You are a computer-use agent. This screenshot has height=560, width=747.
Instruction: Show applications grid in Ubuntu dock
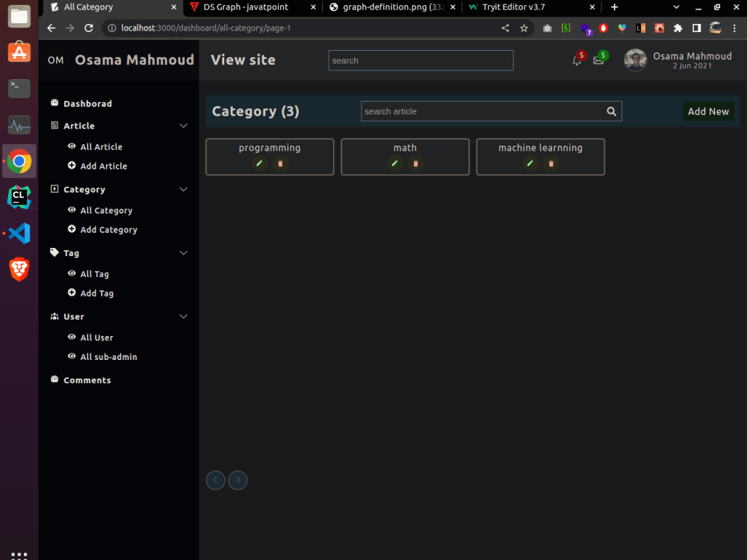(19, 556)
